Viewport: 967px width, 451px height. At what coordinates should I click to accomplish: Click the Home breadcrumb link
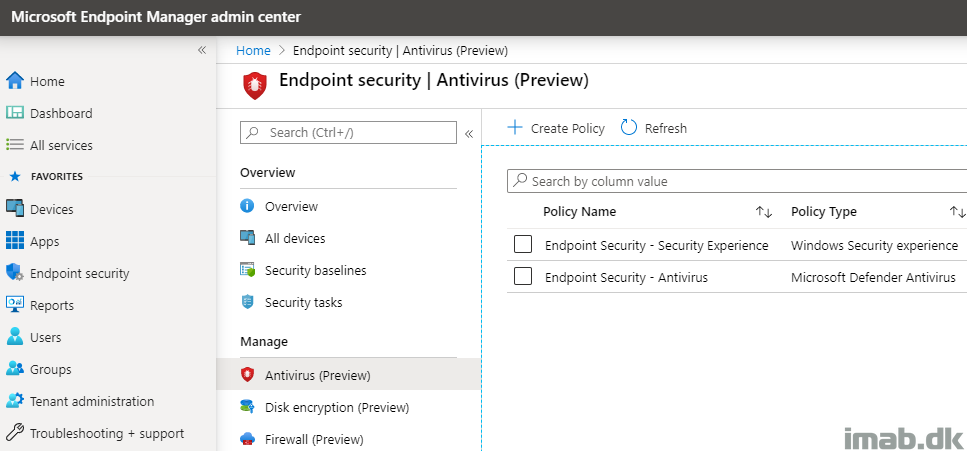(253, 51)
